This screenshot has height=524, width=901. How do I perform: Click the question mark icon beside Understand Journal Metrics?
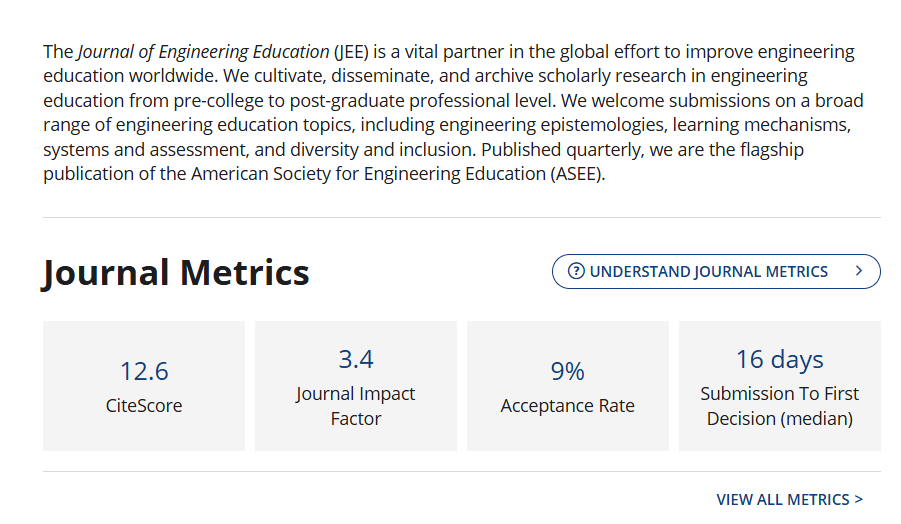(x=576, y=271)
